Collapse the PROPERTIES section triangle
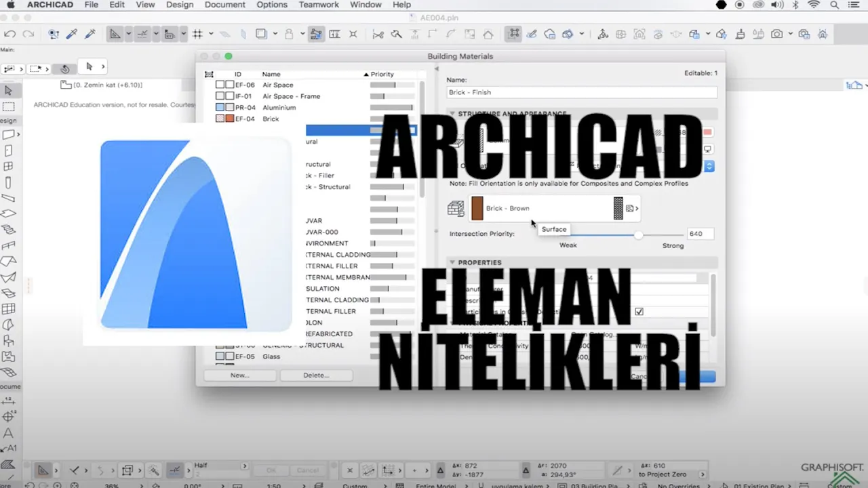This screenshot has width=868, height=488. 452,262
